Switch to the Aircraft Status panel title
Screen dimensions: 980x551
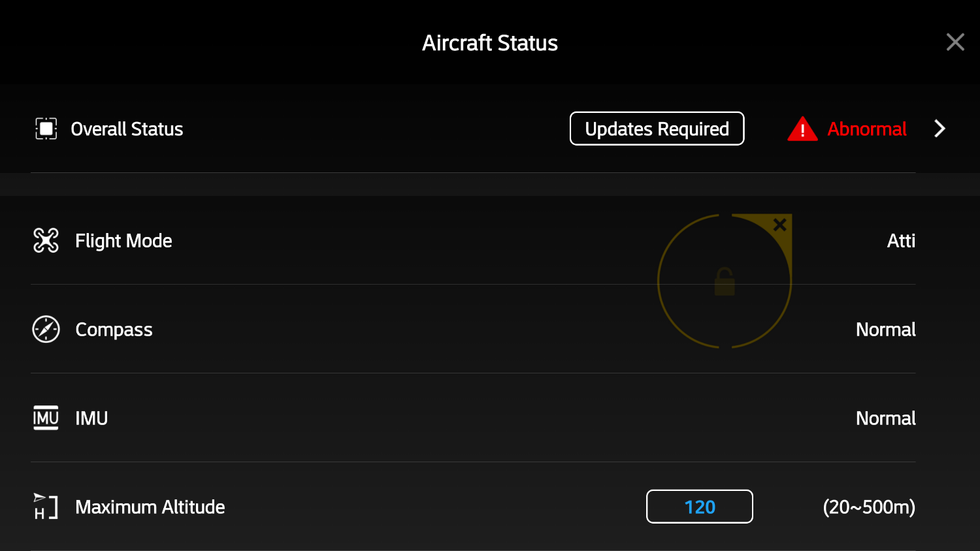click(x=490, y=42)
